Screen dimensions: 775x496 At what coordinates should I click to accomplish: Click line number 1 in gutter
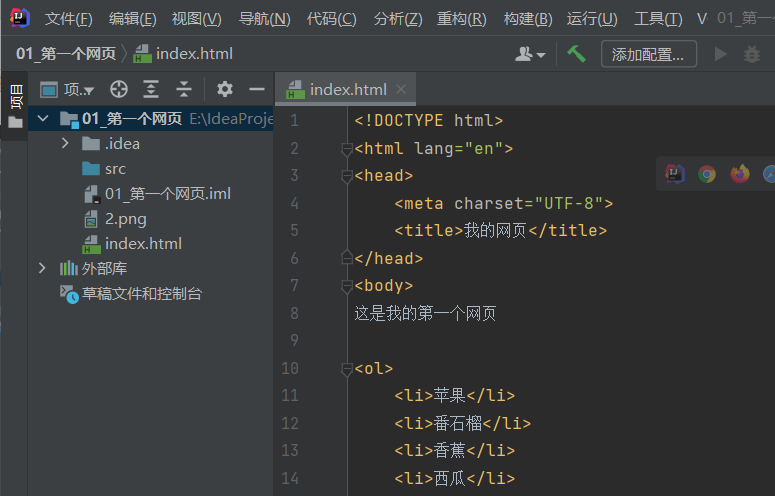click(x=294, y=121)
